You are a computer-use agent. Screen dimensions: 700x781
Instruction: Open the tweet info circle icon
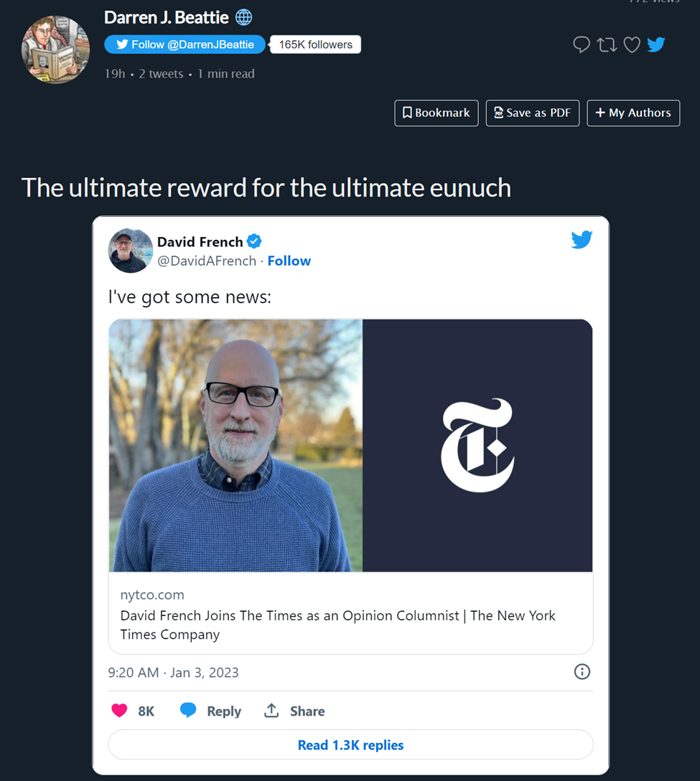pyautogui.click(x=582, y=672)
